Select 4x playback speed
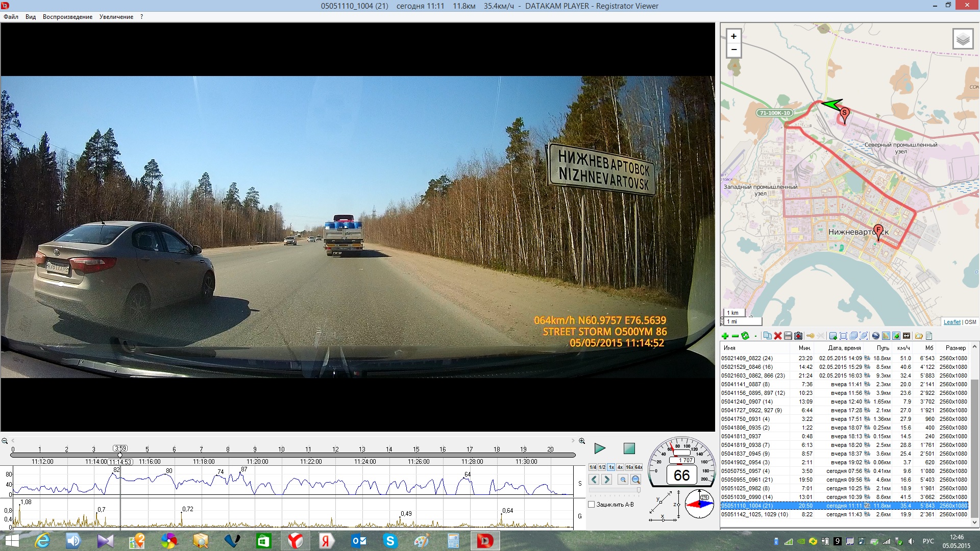This screenshot has height=551, width=980. [620, 467]
